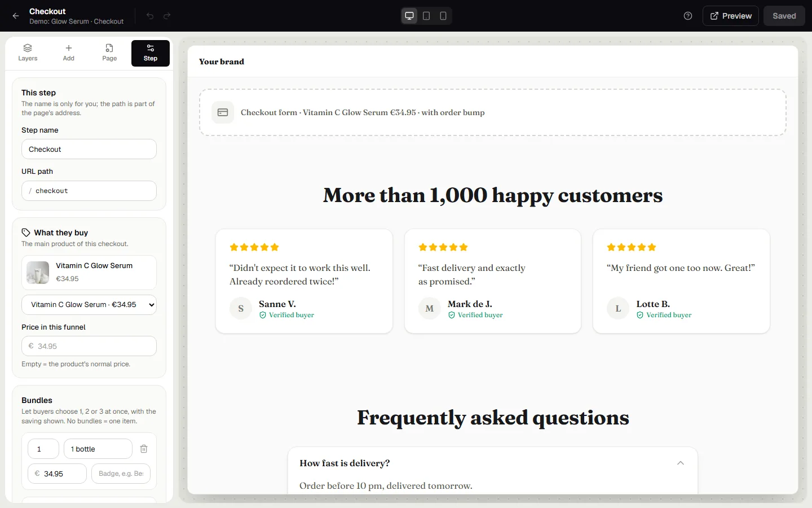The image size is (812, 508).
Task: Redo the last change
Action: click(167, 16)
